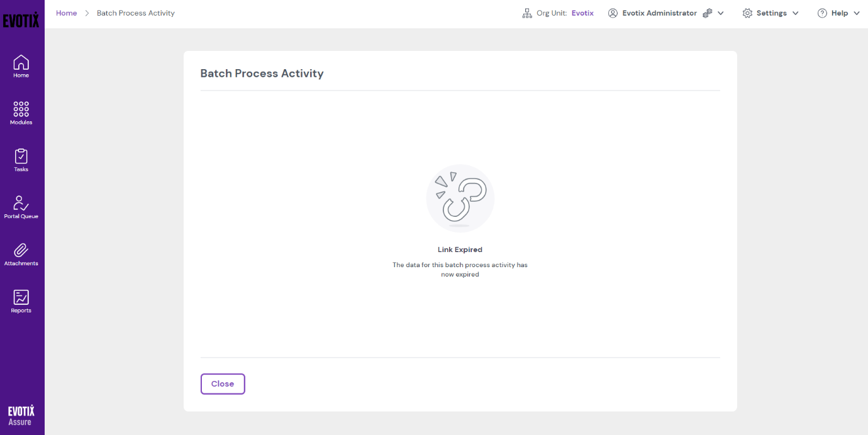The width and height of the screenshot is (868, 435).
Task: Click the user profile avatar icon
Action: click(613, 13)
